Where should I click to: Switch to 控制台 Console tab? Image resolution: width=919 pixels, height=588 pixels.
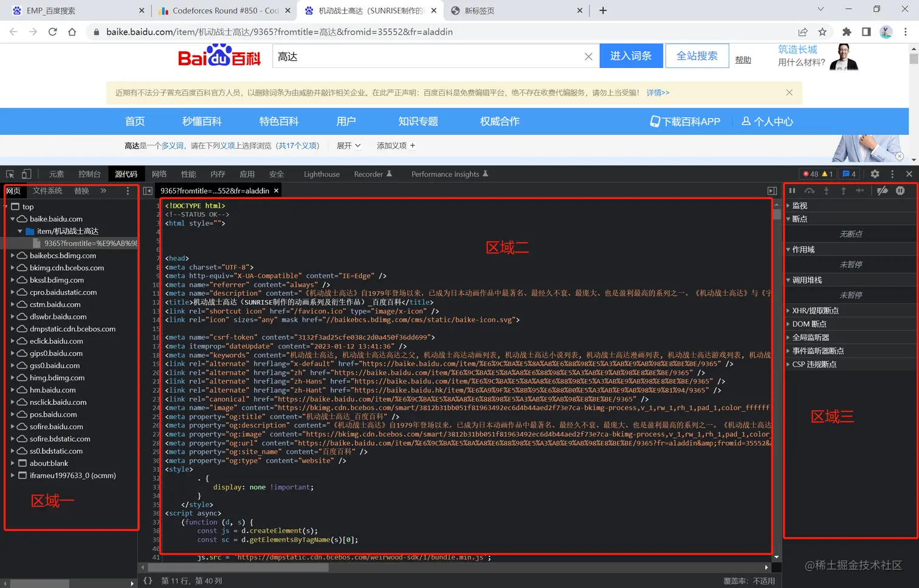(x=89, y=174)
